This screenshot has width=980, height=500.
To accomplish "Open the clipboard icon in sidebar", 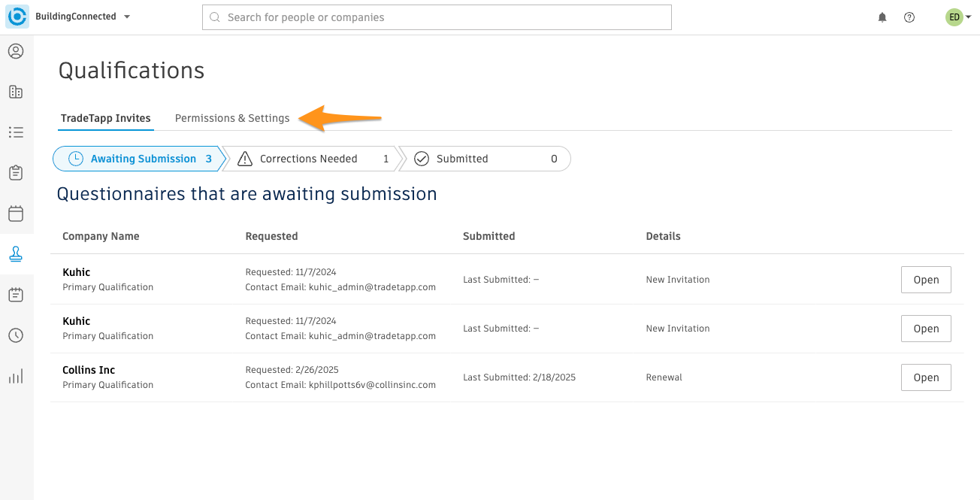I will click(16, 173).
